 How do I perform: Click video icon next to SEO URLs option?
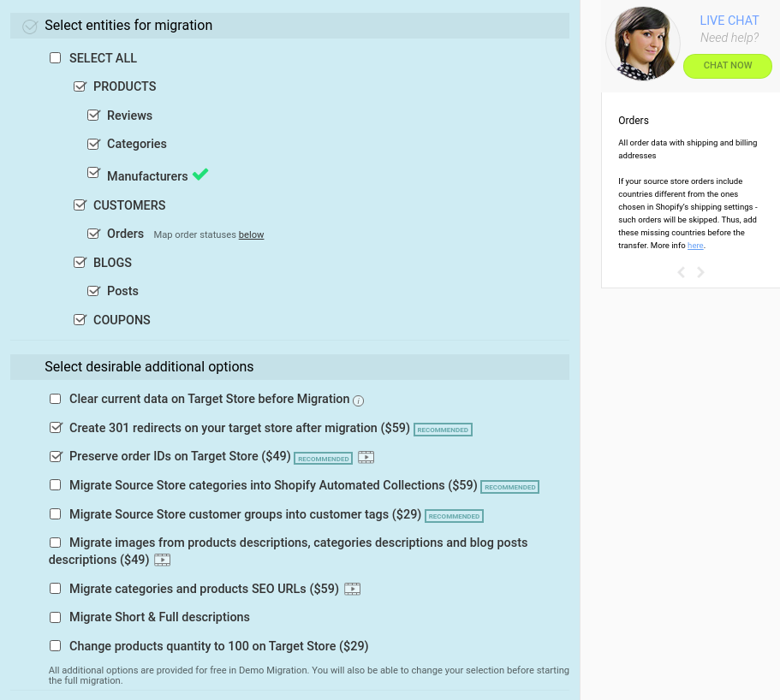point(352,589)
